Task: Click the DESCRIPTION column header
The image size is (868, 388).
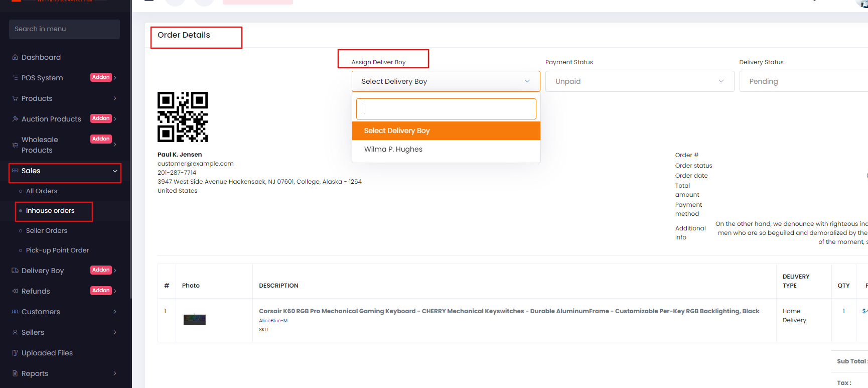Action: [278, 286]
